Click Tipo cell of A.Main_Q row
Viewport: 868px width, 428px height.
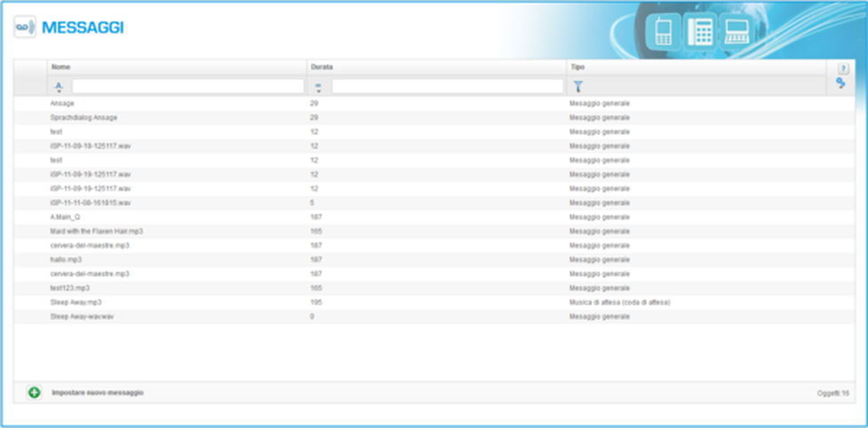tap(600, 217)
